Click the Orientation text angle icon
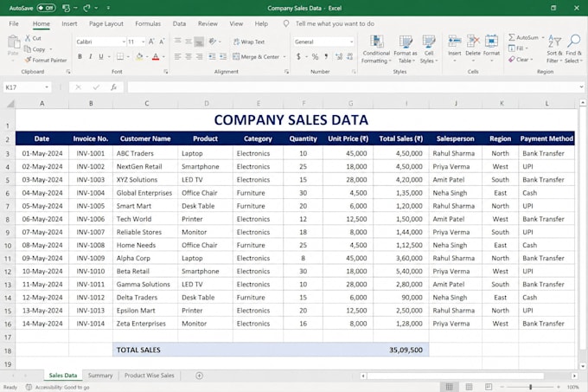 coord(213,42)
